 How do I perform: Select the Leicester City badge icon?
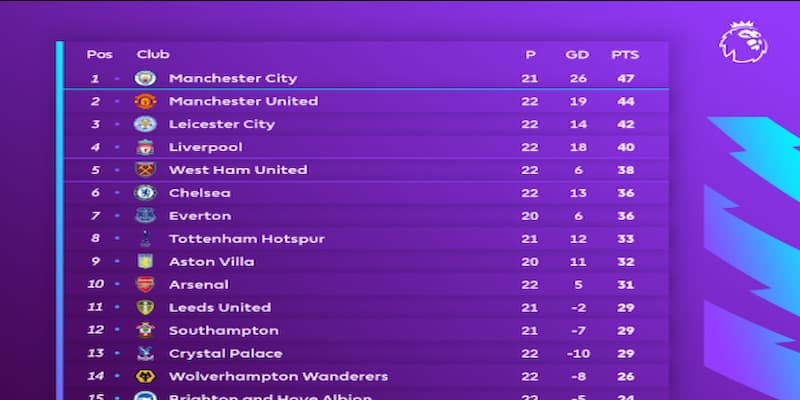coord(145,124)
